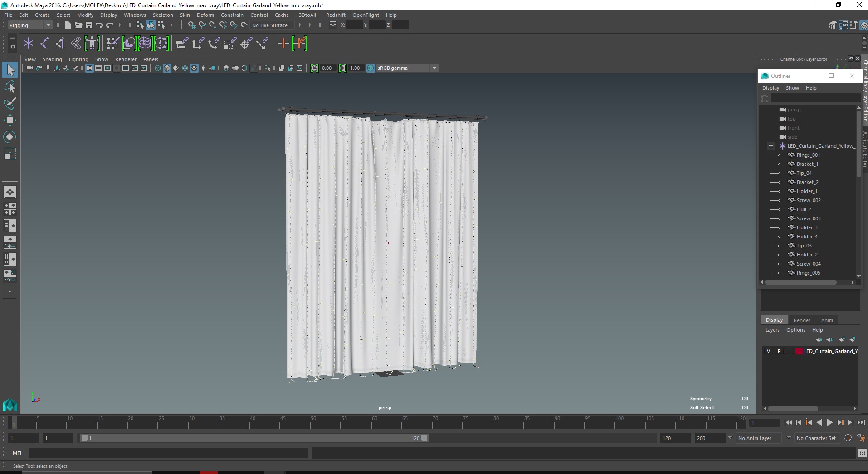Viewport: 868px width, 474px height.
Task: Select Rings_001 in the Outliner
Action: click(808, 155)
